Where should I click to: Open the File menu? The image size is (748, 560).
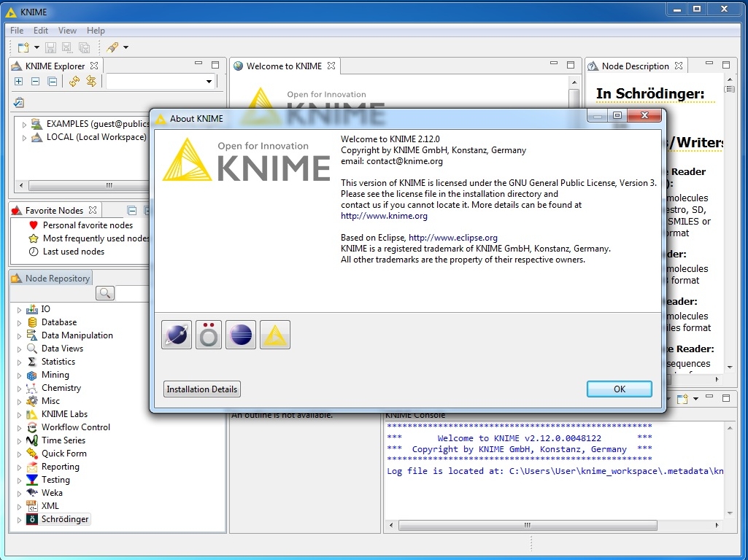click(x=17, y=31)
